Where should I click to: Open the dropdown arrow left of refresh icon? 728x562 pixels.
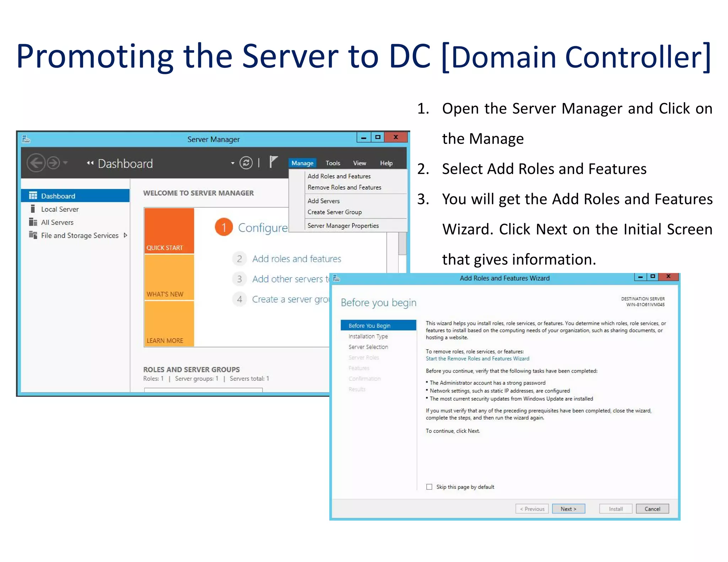[x=232, y=163]
